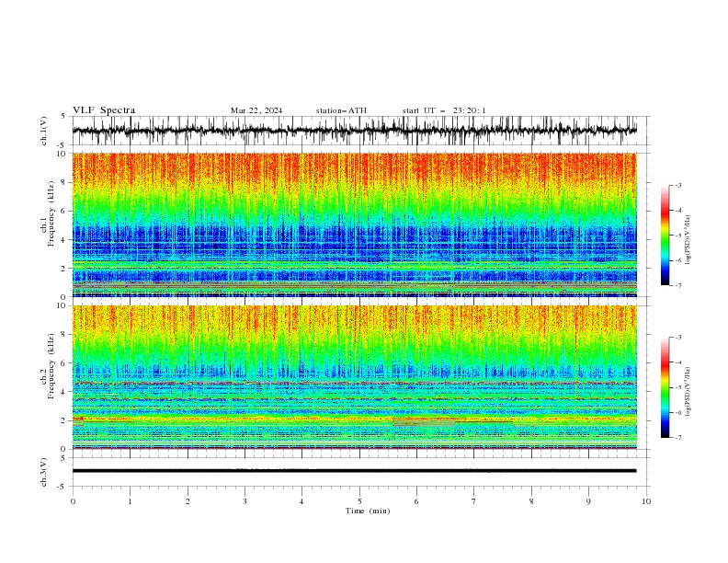The image size is (728, 563).
Task: Click the ch.1 PSD color bar
Action: (665, 236)
